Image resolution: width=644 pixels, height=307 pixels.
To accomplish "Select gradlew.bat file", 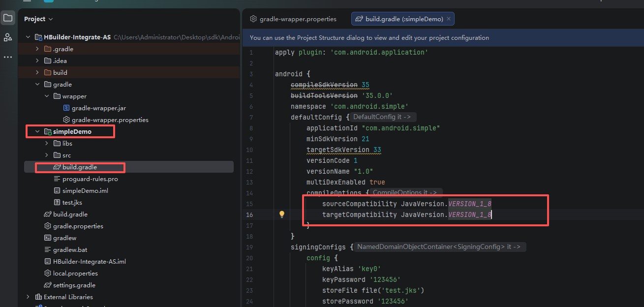I will click(70, 249).
